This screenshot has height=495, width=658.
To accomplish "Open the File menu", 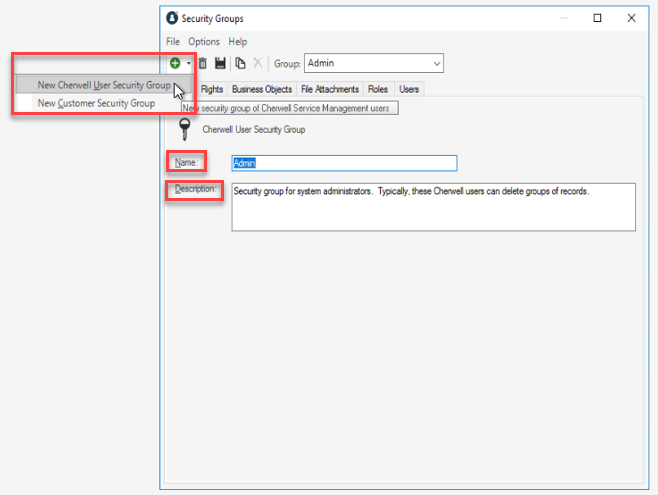I will tap(173, 42).
